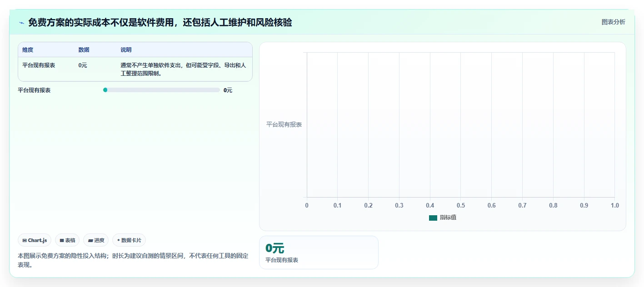Screen dimensions: 644x287
Task: Click the 平台现有报表 progress bar label
Action: click(34, 90)
